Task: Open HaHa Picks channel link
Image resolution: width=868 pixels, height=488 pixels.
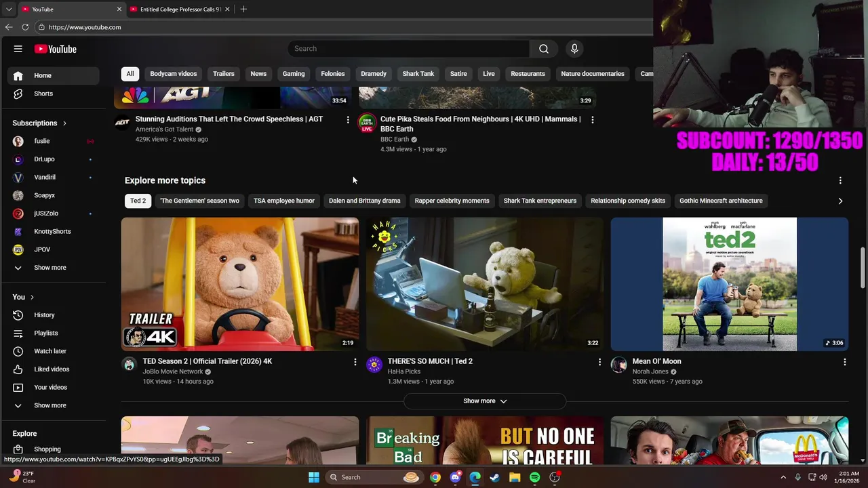Action: coord(404,371)
